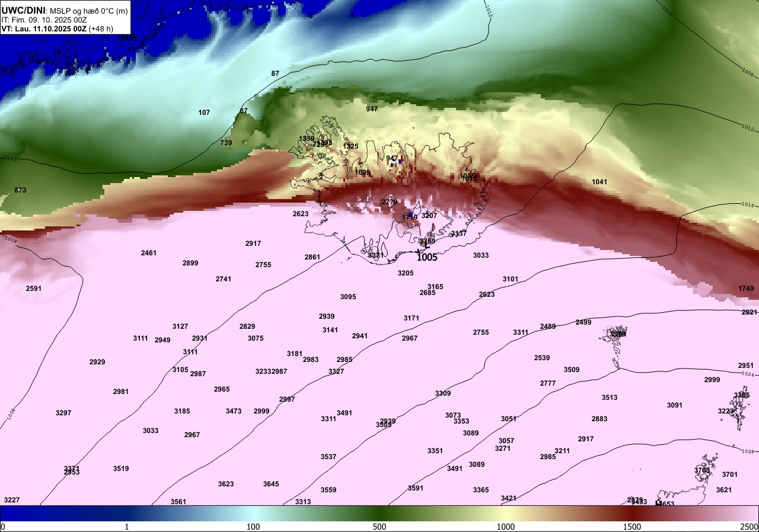Click the map value 2929
The image size is (759, 532).
97,362
